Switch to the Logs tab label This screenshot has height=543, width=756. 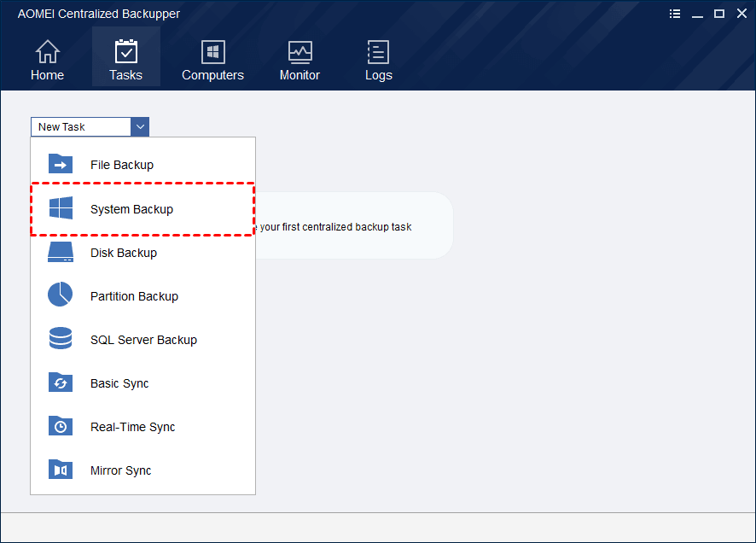(379, 76)
